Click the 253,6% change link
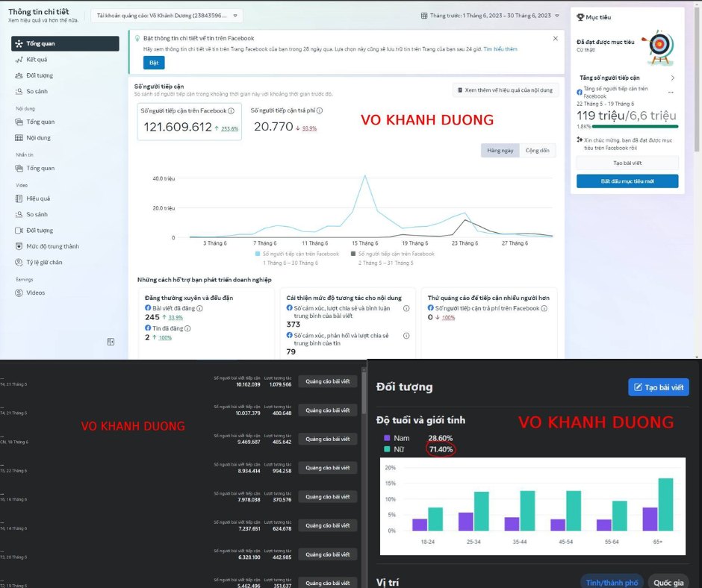 230,129
